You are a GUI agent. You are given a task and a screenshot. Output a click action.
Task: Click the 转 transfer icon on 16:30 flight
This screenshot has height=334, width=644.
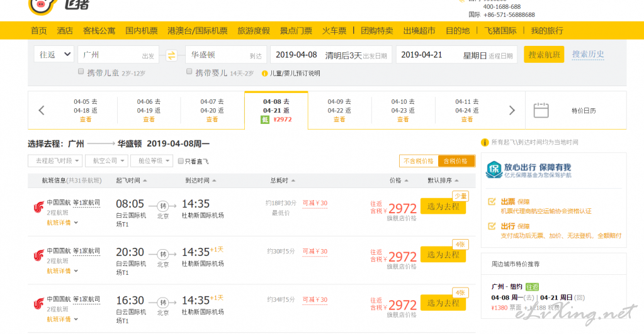tap(163, 303)
